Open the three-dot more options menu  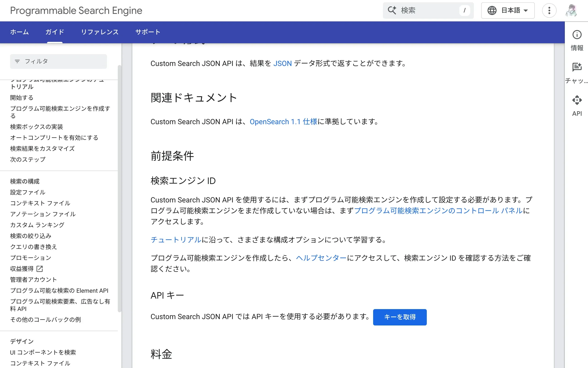coord(549,10)
